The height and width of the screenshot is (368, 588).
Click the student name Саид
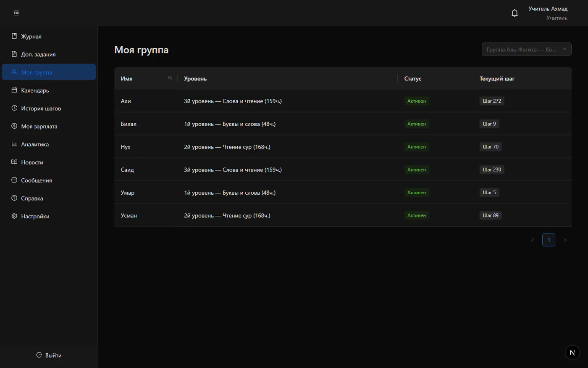click(x=127, y=170)
